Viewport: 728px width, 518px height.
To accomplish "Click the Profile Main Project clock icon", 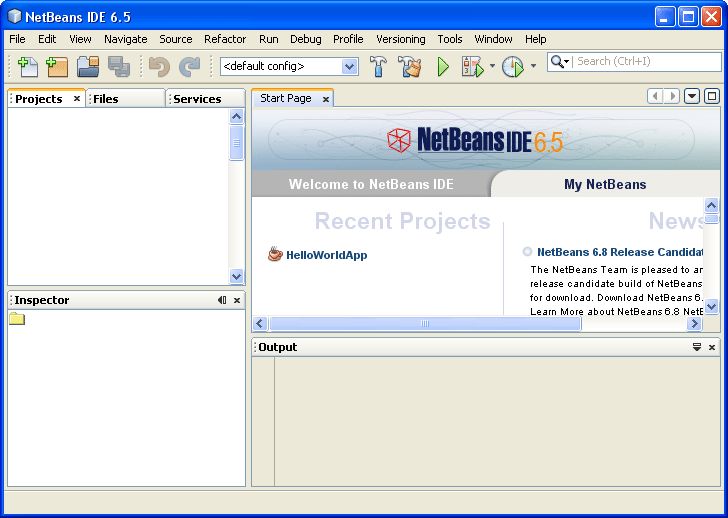I will (x=513, y=67).
